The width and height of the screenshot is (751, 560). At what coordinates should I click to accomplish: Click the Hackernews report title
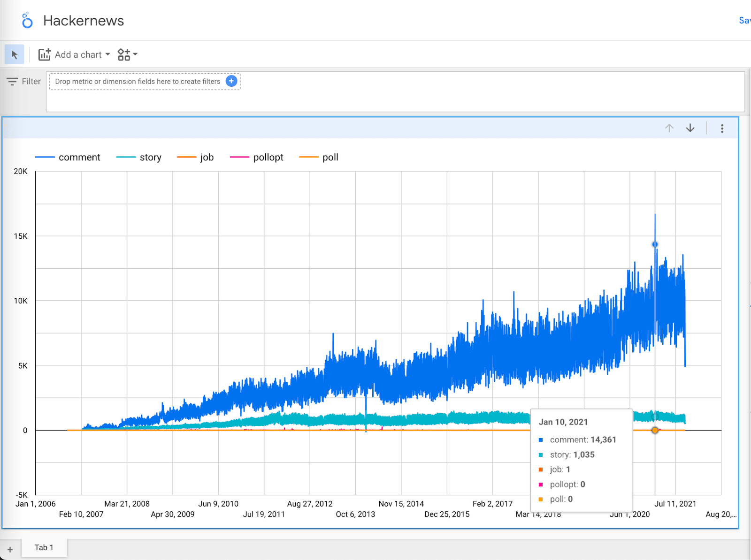click(x=84, y=21)
